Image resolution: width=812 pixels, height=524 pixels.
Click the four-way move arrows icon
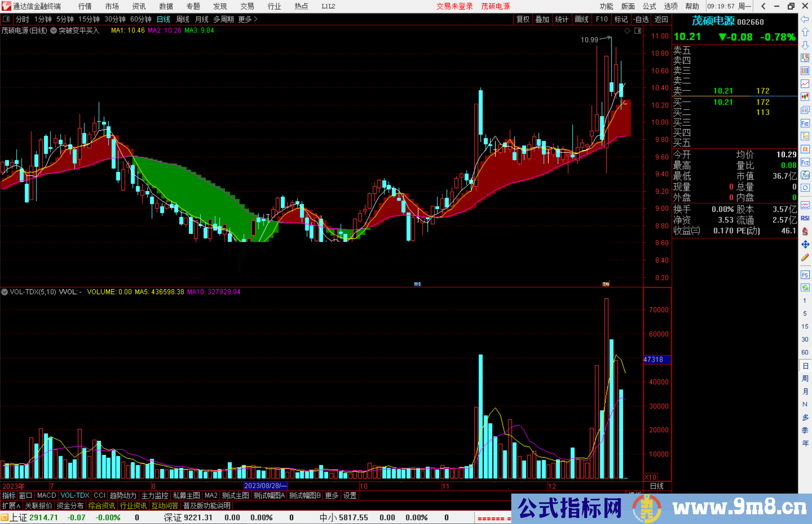[805, 245]
